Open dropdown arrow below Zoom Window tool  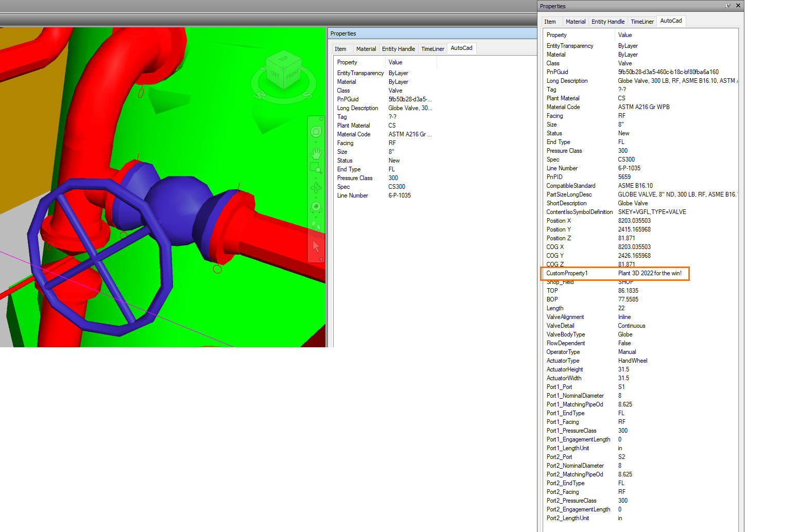pos(316,177)
